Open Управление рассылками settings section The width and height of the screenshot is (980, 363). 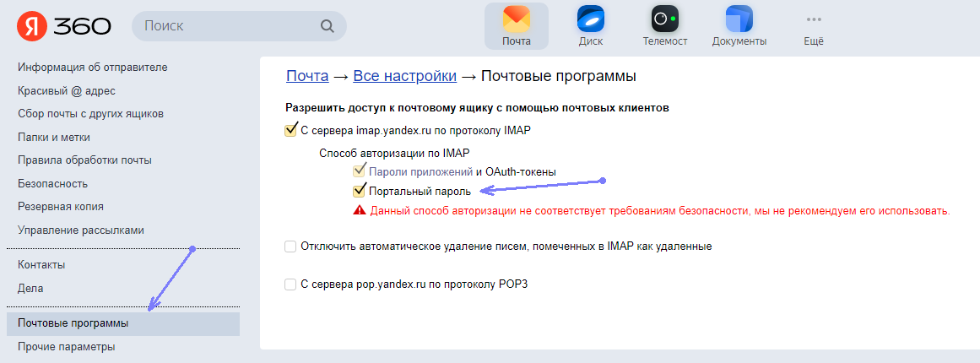[81, 230]
